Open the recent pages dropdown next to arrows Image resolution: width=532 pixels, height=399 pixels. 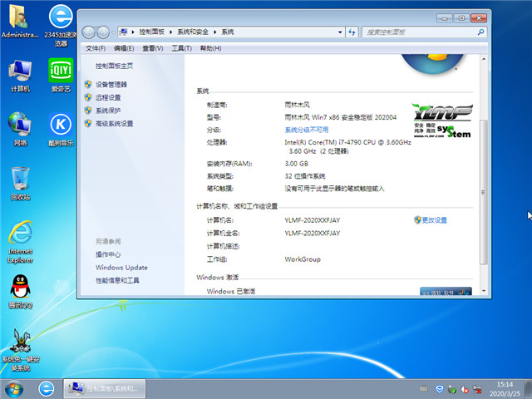point(113,33)
